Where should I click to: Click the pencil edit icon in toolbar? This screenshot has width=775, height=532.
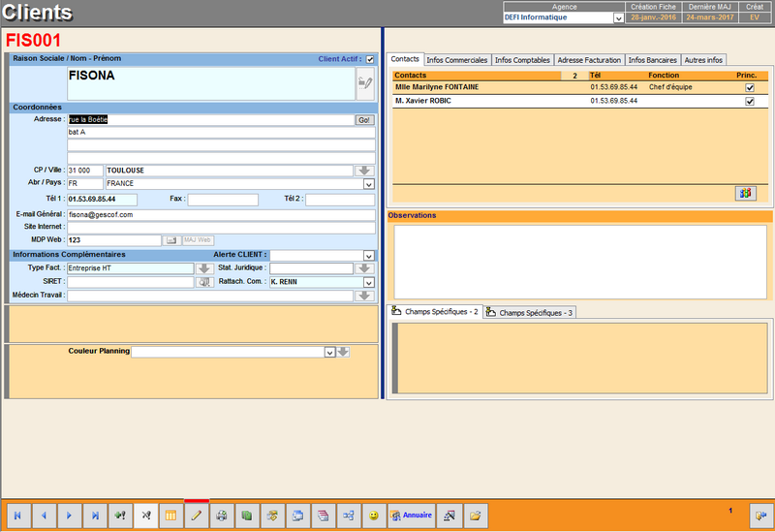[196, 516]
